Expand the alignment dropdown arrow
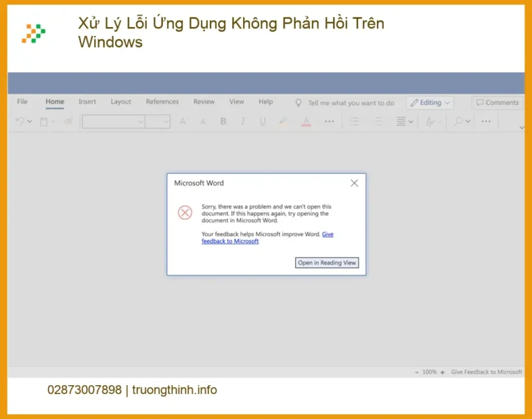The height and width of the screenshot is (419, 532). [411, 121]
